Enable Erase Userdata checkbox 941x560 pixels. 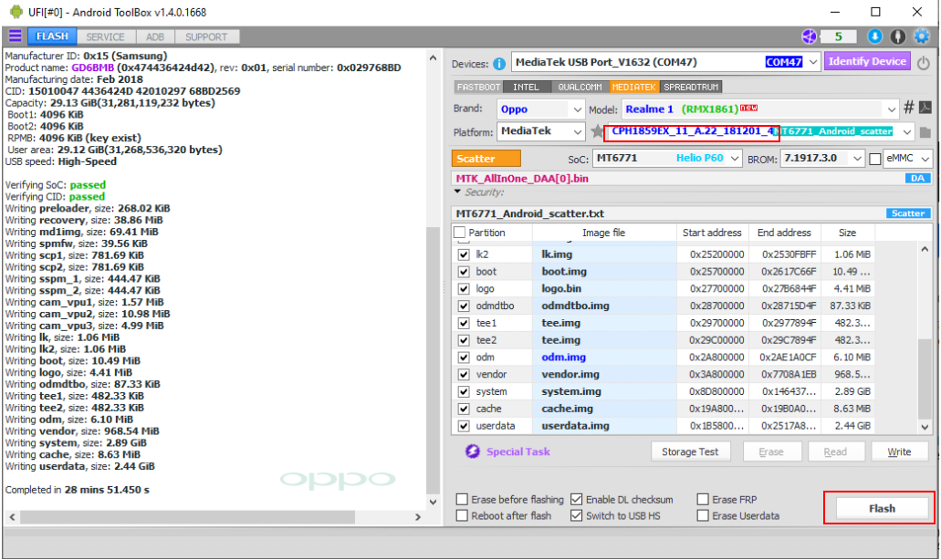(703, 515)
